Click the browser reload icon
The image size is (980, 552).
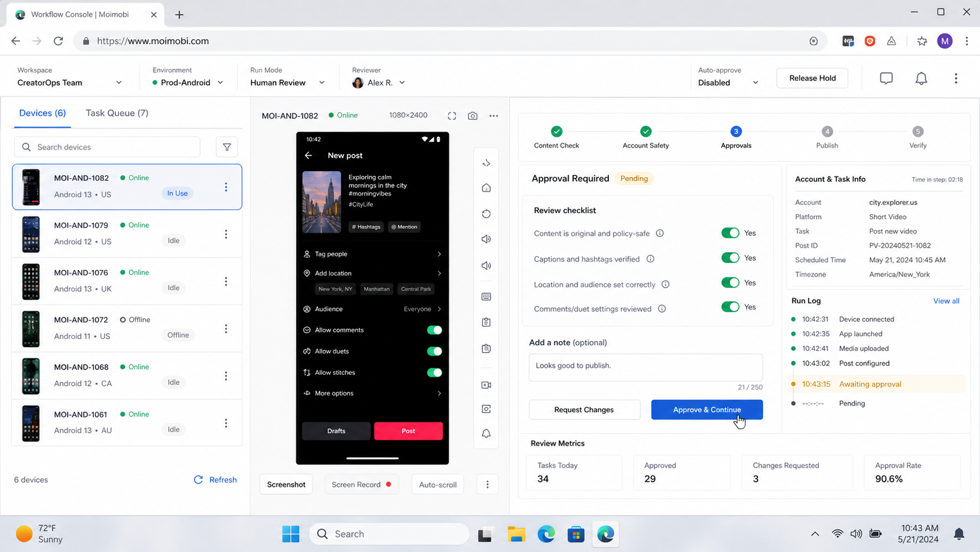point(58,41)
